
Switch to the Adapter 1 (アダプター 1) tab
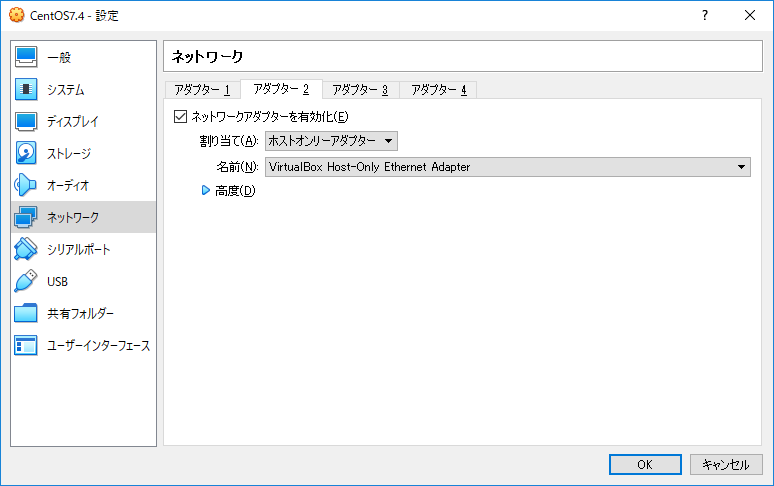pyautogui.click(x=202, y=90)
